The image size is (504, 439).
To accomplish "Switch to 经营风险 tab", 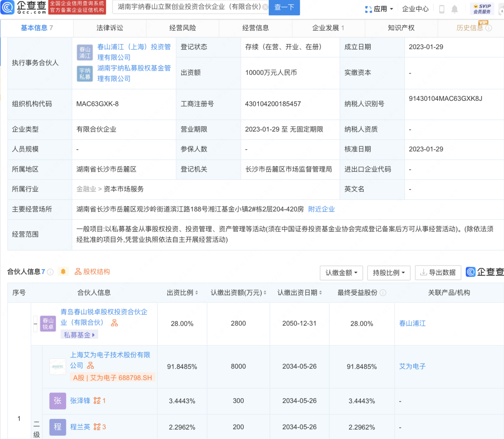I will pos(182,28).
